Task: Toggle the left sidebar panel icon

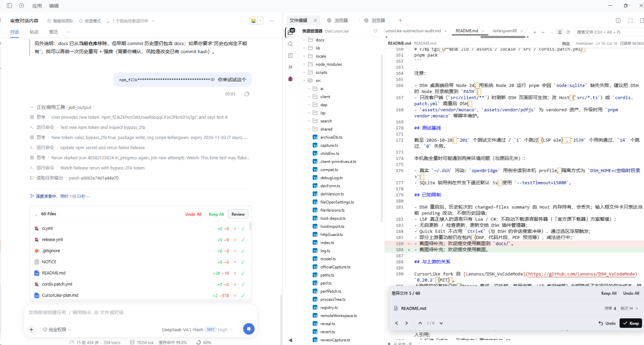Action: point(9,6)
